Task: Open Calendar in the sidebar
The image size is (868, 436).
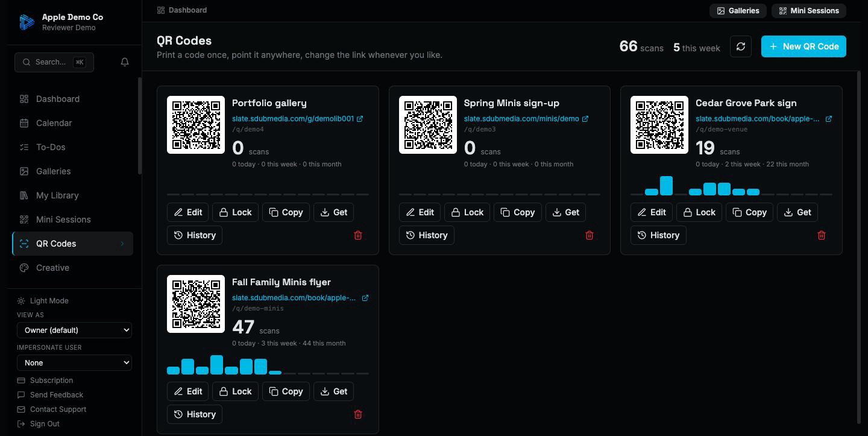Action: (x=72, y=123)
